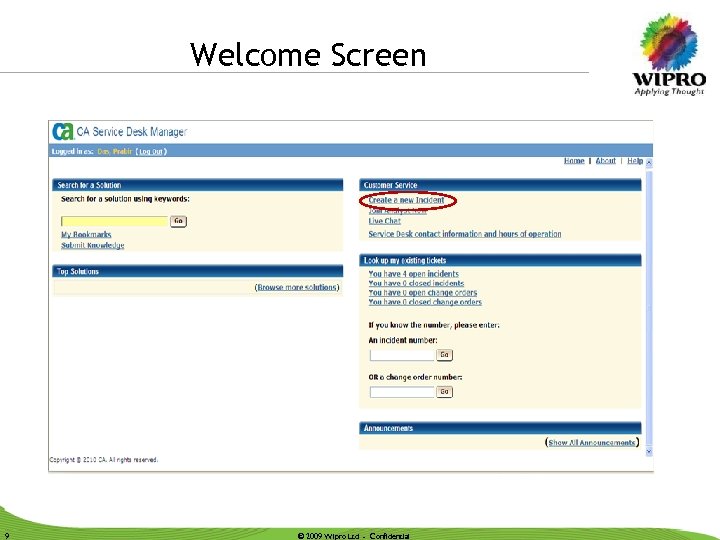Viewport: 720px width, 540px height.
Task: Create a new Incident
Action: pyautogui.click(x=406, y=200)
